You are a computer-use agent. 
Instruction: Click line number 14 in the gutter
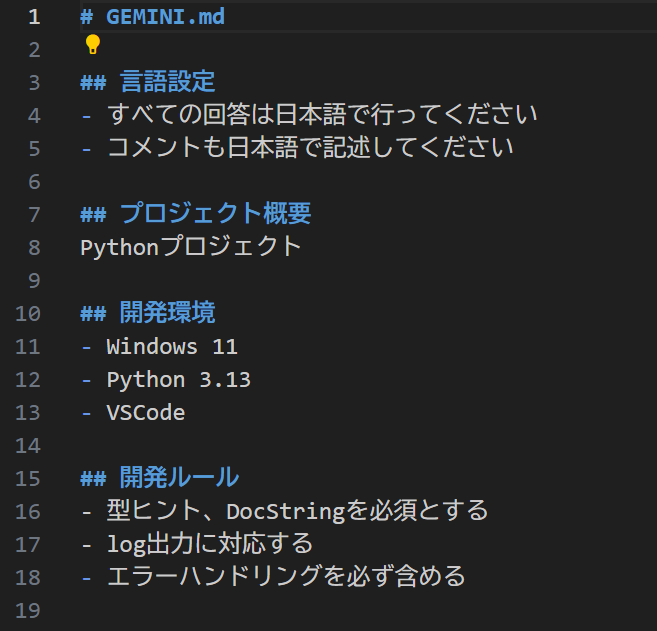(28, 445)
